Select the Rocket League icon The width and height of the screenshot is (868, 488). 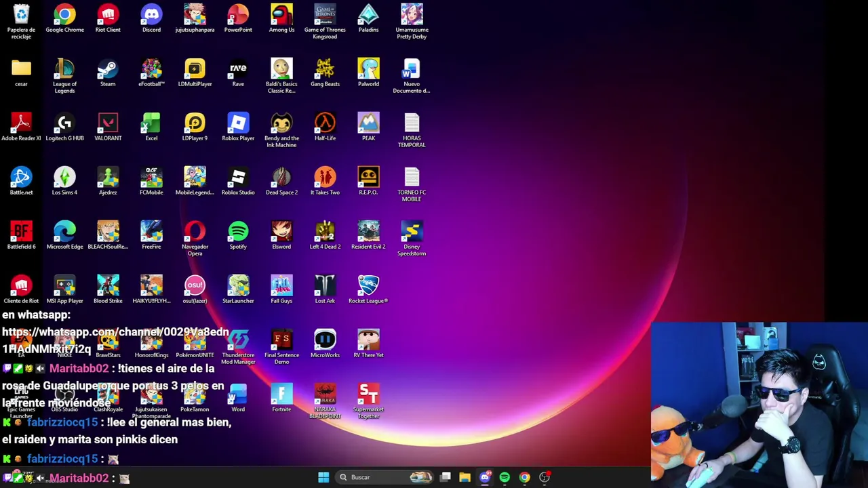[x=368, y=290]
